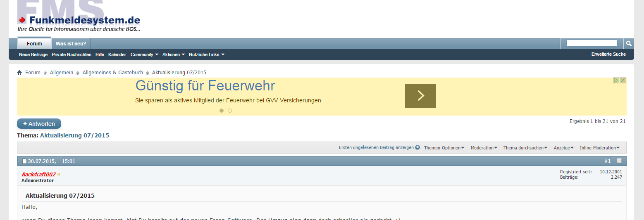Click the home icon in breadcrumb

pos(19,73)
